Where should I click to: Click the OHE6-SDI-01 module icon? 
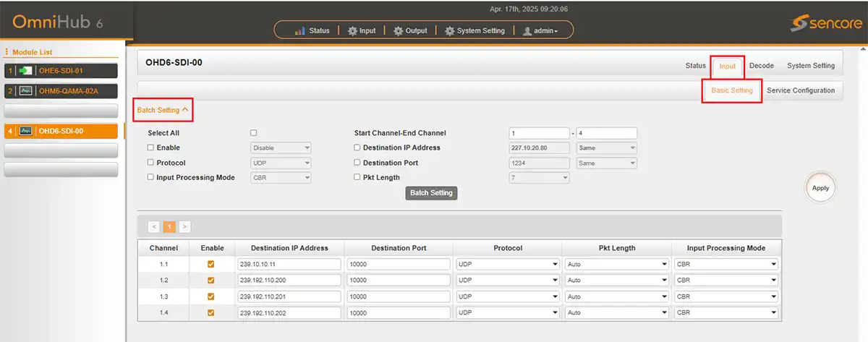26,71
